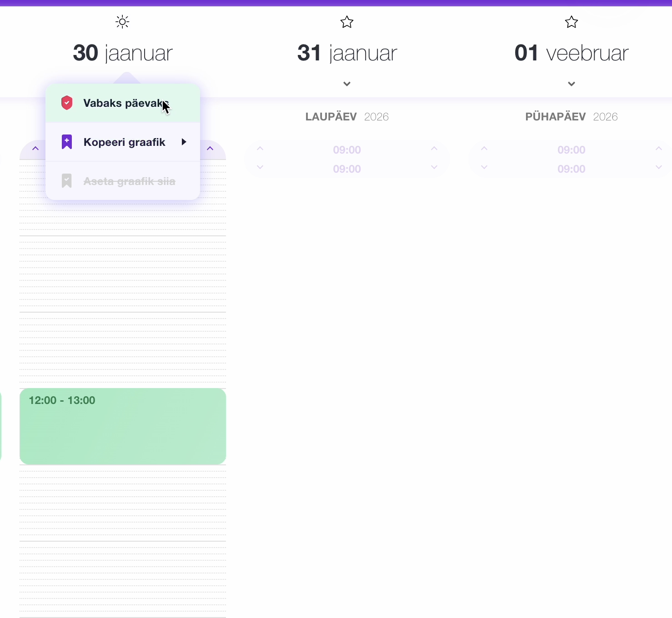Image resolution: width=672 pixels, height=618 pixels.
Task: Click the 30 jaanuar date heading
Action: click(123, 53)
